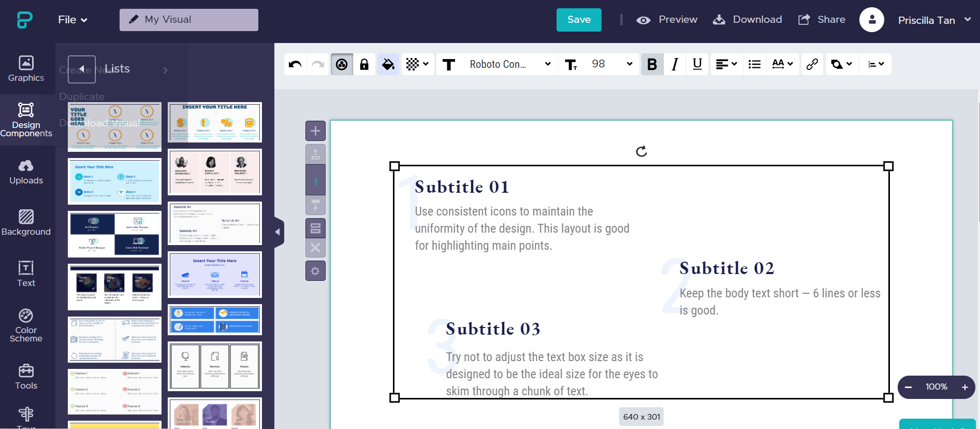
Task: Go back from the Lists panel
Action: (82, 69)
